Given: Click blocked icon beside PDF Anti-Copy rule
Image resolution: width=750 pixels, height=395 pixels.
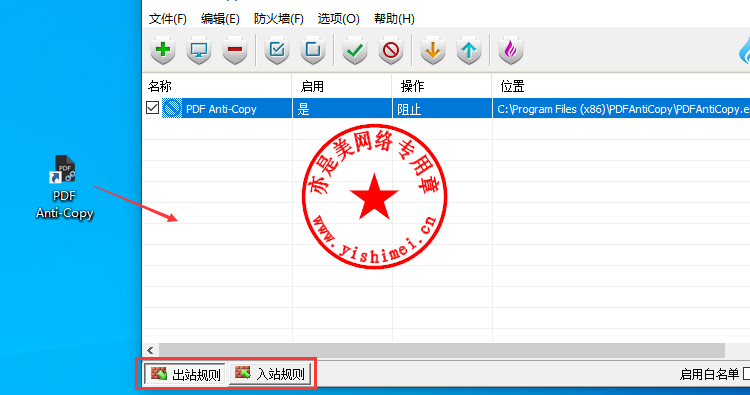Looking at the screenshot, I should [x=172, y=109].
